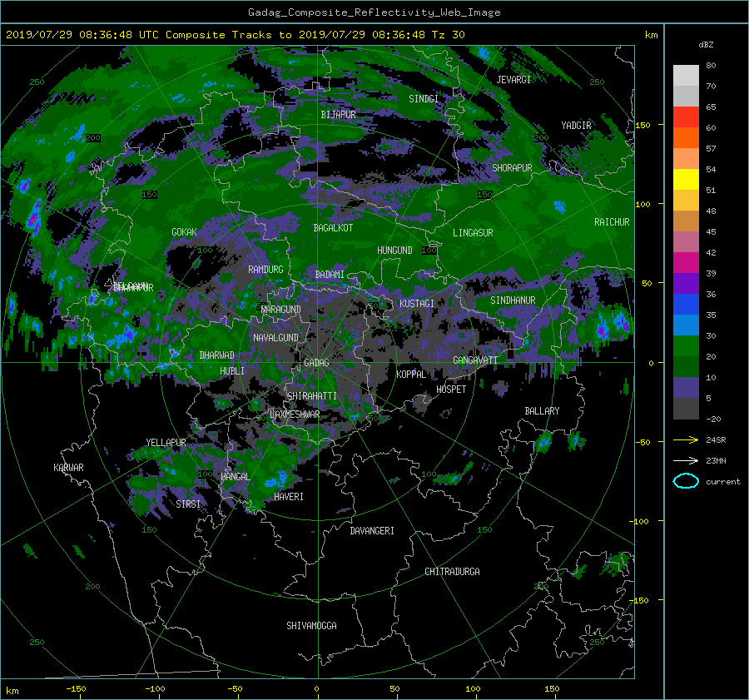The width and height of the screenshot is (749, 700).
Task: Click the BALLARY city label
Action: [542, 411]
